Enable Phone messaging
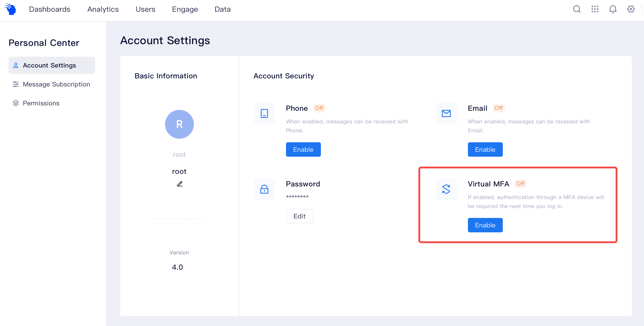 [x=303, y=149]
